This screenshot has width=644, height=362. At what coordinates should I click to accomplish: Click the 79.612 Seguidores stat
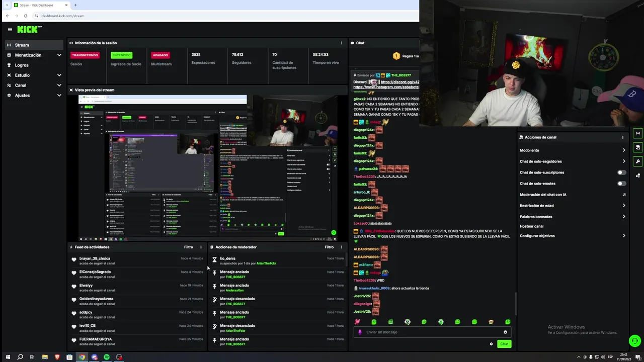[x=242, y=58]
